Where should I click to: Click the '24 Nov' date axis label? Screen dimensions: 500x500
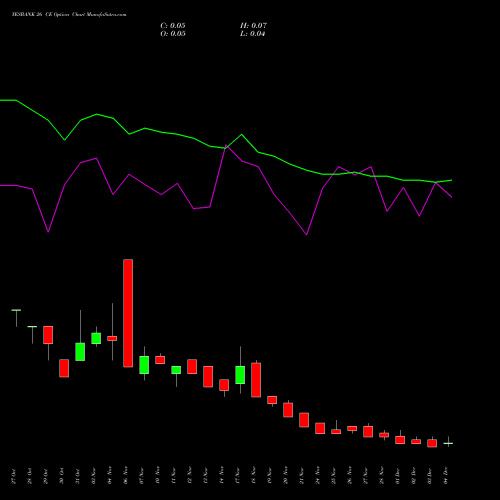[317, 476]
